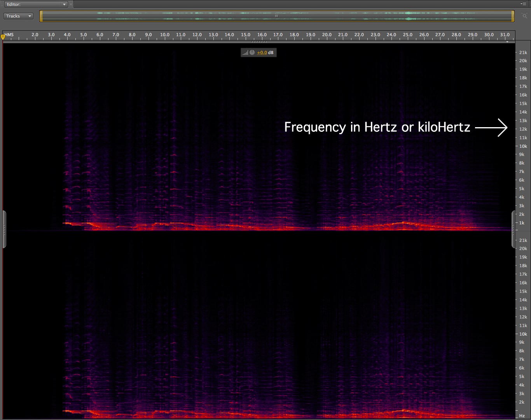Click the left handle of overview navigator
This screenshot has width=531, height=420.
pos(41,16)
